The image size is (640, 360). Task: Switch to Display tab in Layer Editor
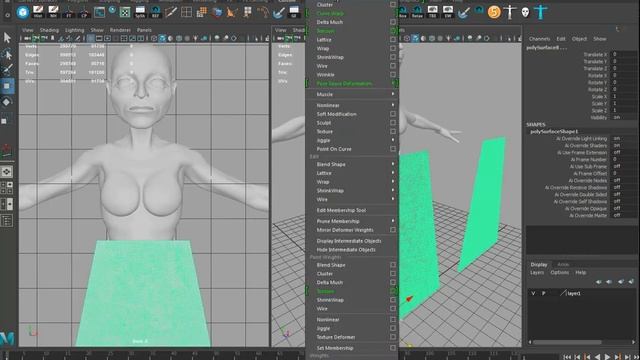click(539, 264)
